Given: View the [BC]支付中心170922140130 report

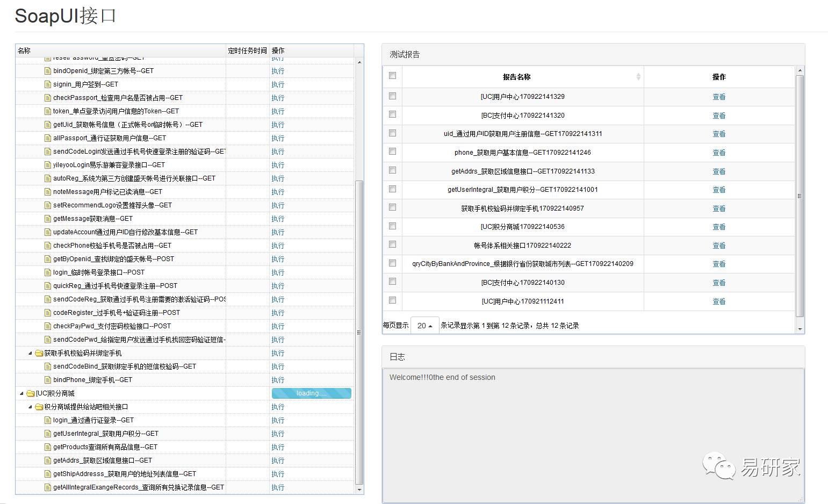Looking at the screenshot, I should pos(719,283).
